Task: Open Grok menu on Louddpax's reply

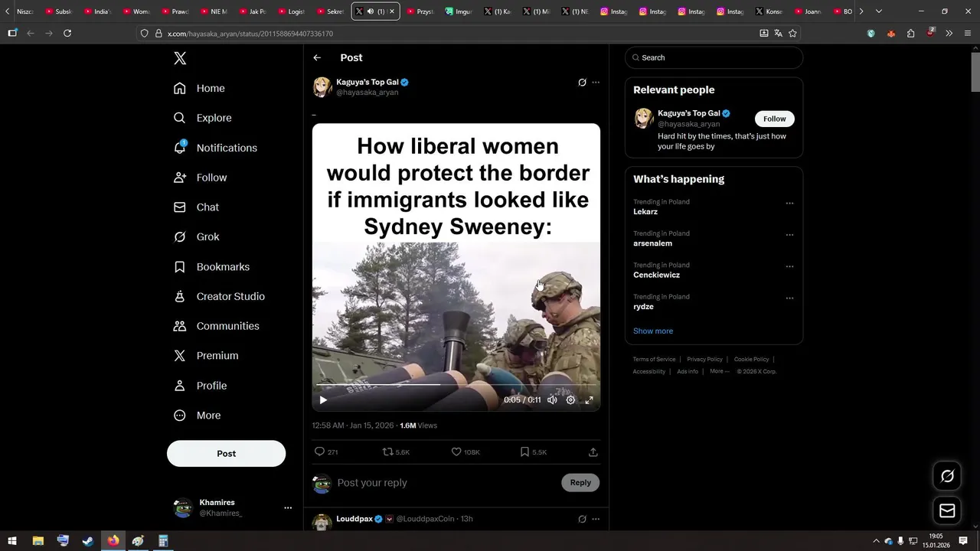Action: (582, 519)
